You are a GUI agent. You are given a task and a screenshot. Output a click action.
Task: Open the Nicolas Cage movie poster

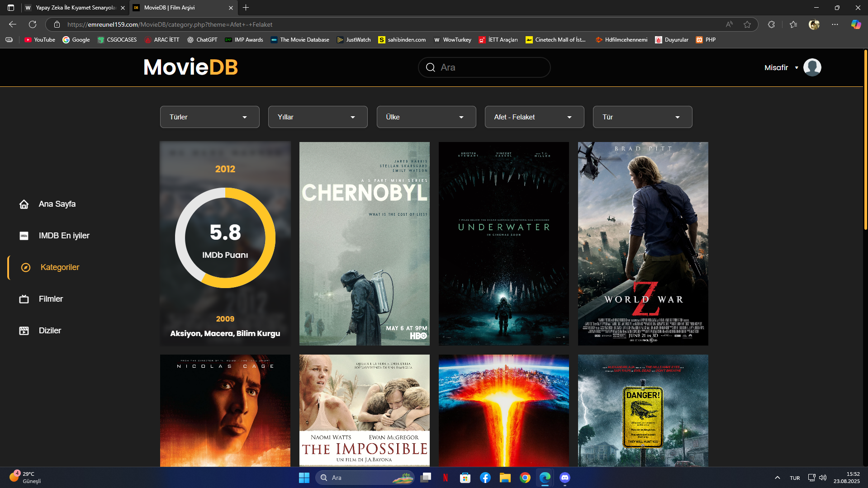tap(225, 410)
